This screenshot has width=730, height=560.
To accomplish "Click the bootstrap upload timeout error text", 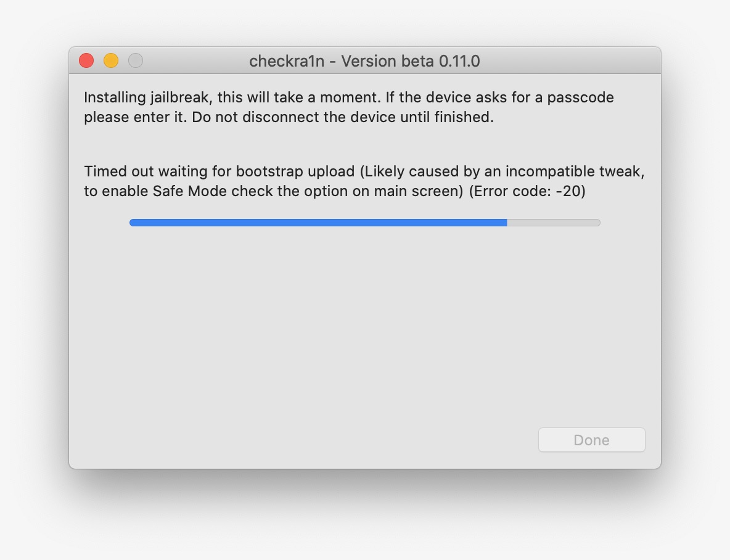I will 247,171.
